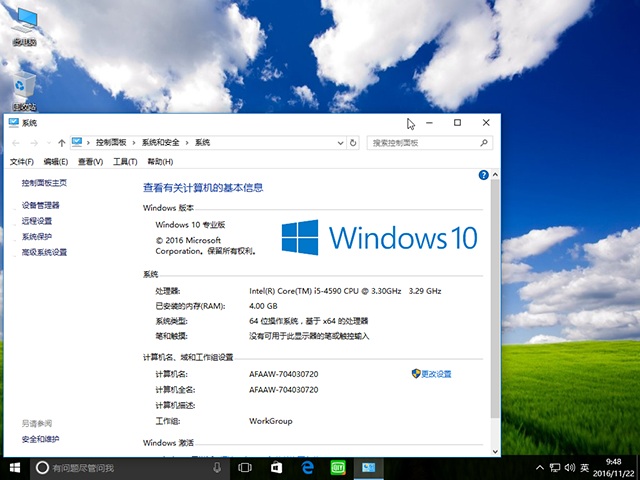The image size is (640, 480).
Task: Click the Windows Start button
Action: [15, 467]
